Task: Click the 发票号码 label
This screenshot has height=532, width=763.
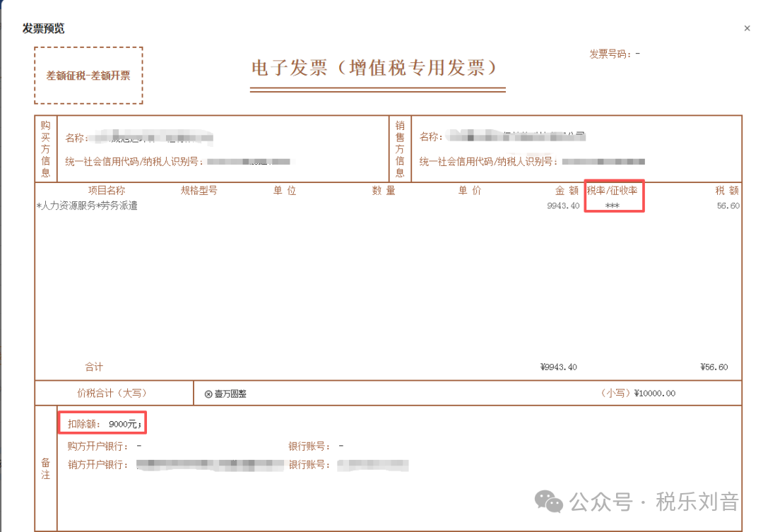Action: click(x=610, y=54)
